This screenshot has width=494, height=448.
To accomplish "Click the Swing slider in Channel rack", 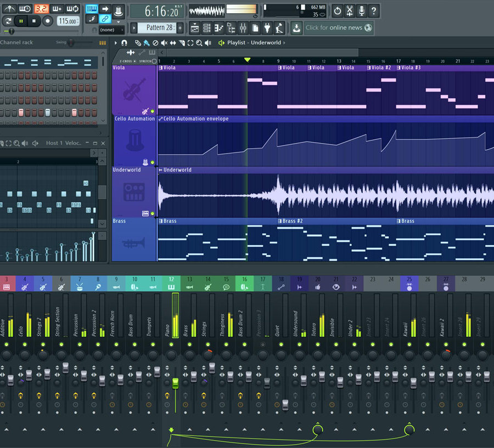I will point(71,42).
